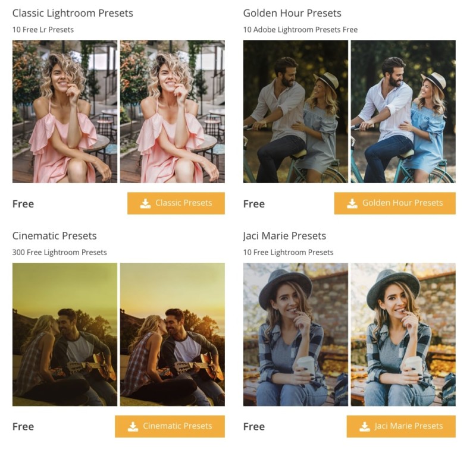Open the Classic Lightroom Presets heading link
The width and height of the screenshot is (476, 450).
[x=73, y=11]
